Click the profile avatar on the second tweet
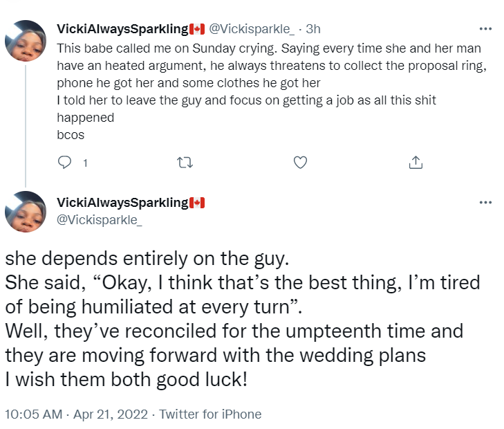 click(26, 212)
